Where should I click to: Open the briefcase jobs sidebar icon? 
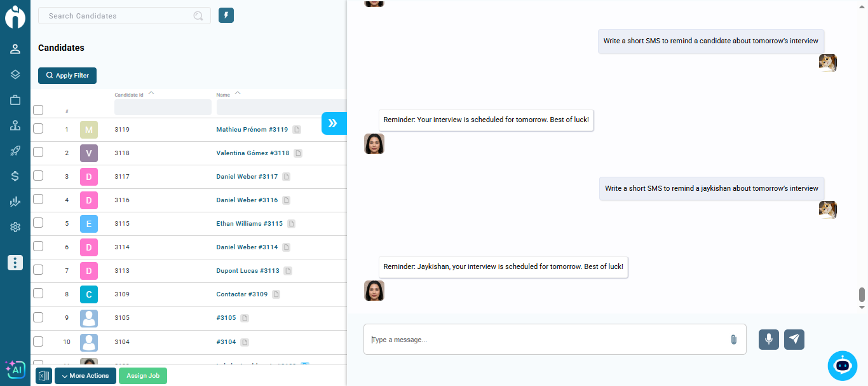[x=15, y=100]
